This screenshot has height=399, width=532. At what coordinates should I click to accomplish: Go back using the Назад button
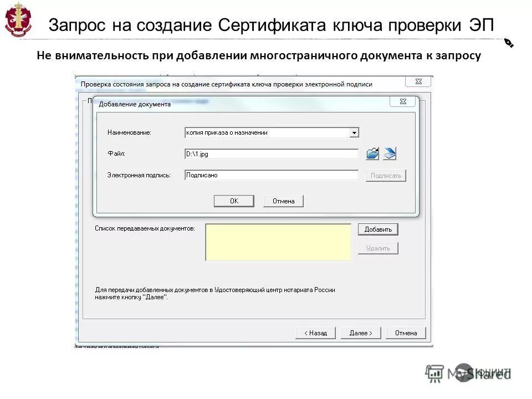315,332
